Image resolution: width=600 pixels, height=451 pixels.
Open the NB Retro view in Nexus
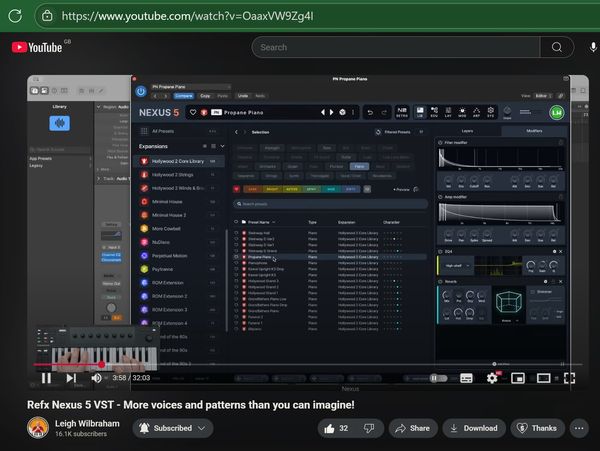pyautogui.click(x=402, y=112)
